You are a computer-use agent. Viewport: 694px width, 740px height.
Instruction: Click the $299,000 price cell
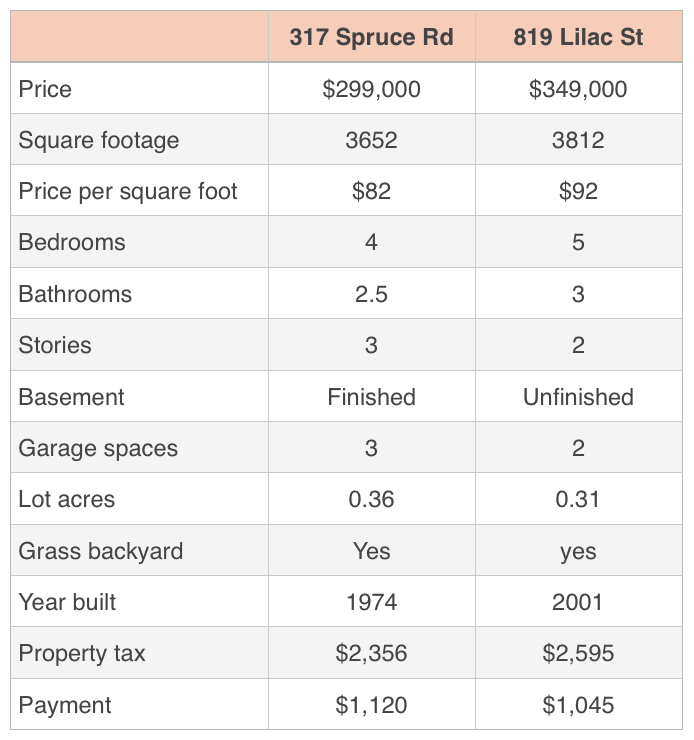point(372,89)
